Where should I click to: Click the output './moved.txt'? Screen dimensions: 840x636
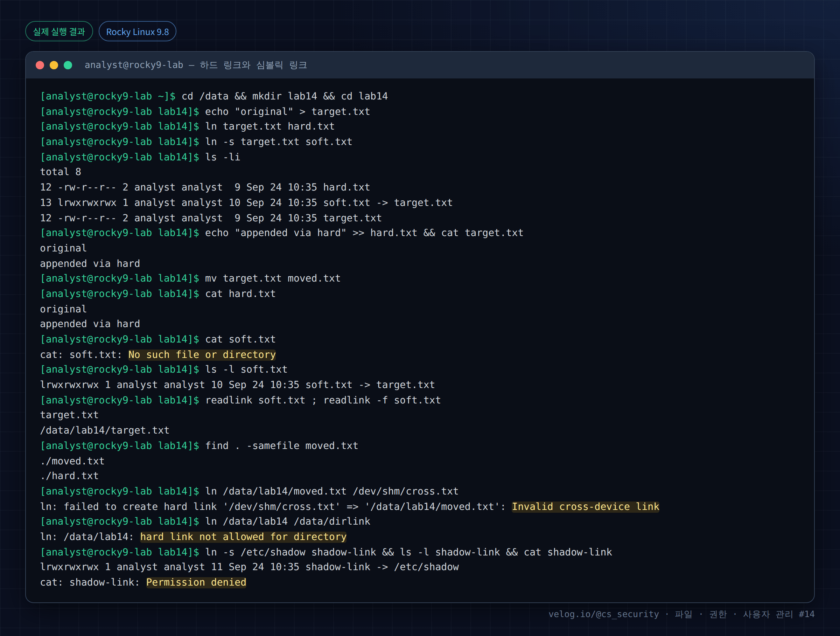[72, 461]
